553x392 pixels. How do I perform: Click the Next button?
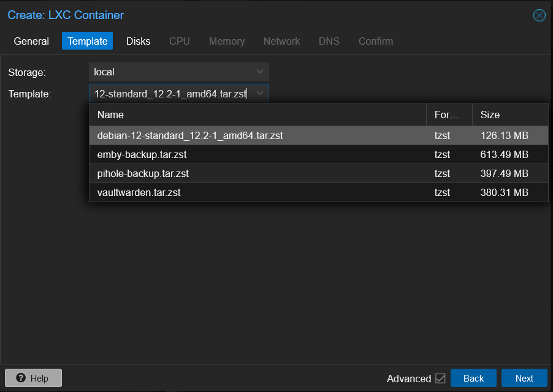pyautogui.click(x=524, y=378)
